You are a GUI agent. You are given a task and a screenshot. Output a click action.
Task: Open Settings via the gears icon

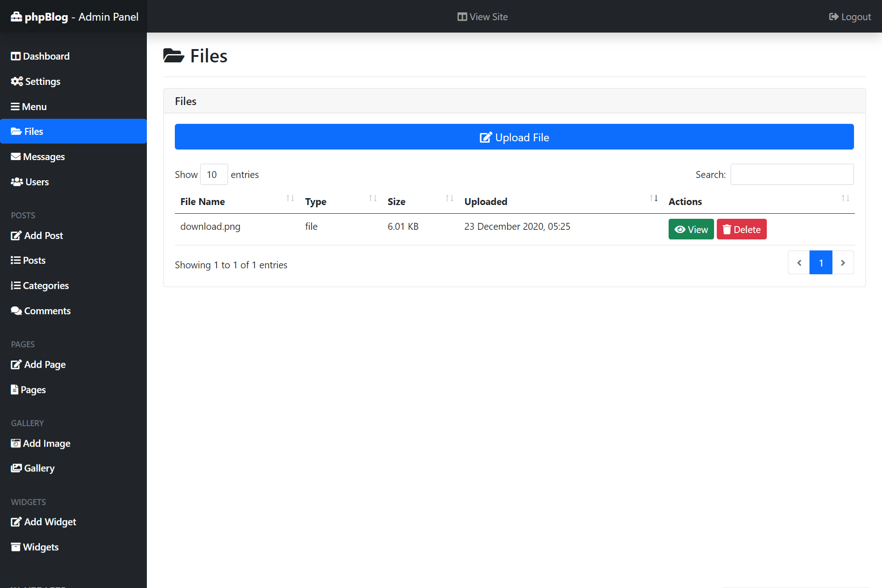pyautogui.click(x=17, y=82)
